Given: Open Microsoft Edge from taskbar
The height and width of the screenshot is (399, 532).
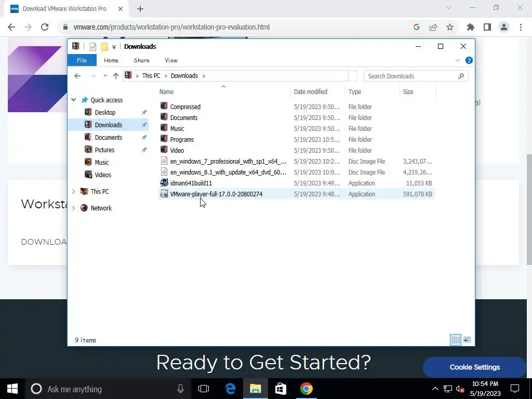Looking at the screenshot, I should pos(230,389).
